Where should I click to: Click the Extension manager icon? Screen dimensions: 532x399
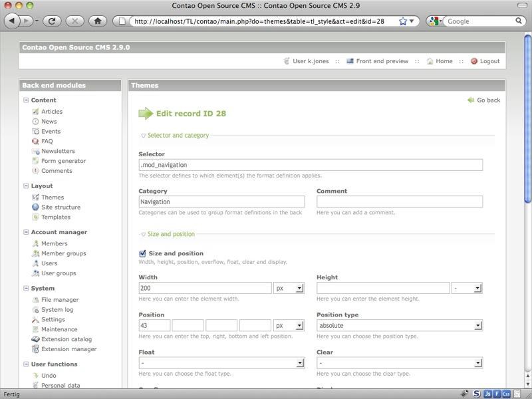tap(35, 348)
